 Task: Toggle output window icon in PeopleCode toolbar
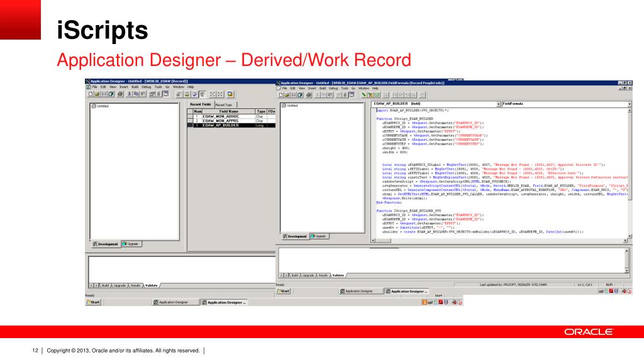(x=352, y=95)
